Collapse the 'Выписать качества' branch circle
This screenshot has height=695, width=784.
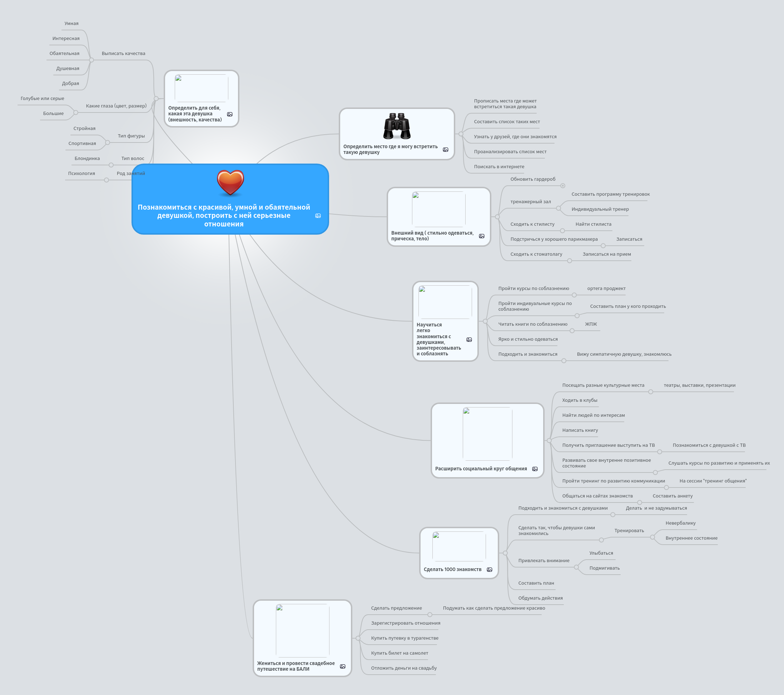[x=91, y=60]
